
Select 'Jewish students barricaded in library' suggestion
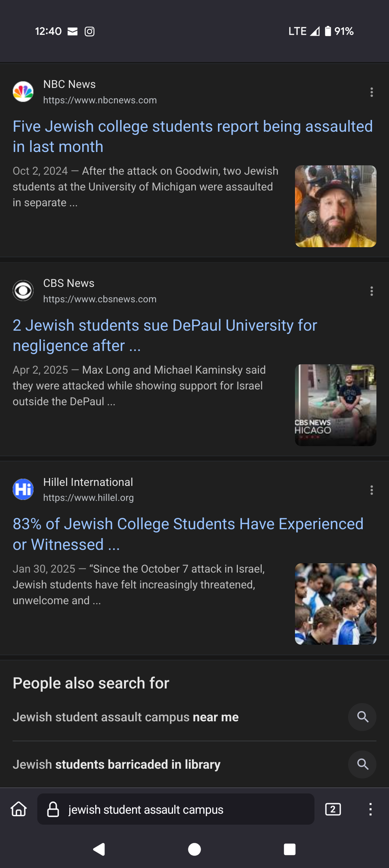116,764
